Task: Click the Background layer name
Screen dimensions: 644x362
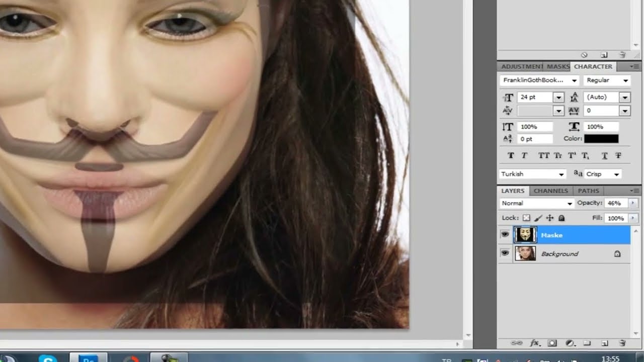Action: coord(559,254)
